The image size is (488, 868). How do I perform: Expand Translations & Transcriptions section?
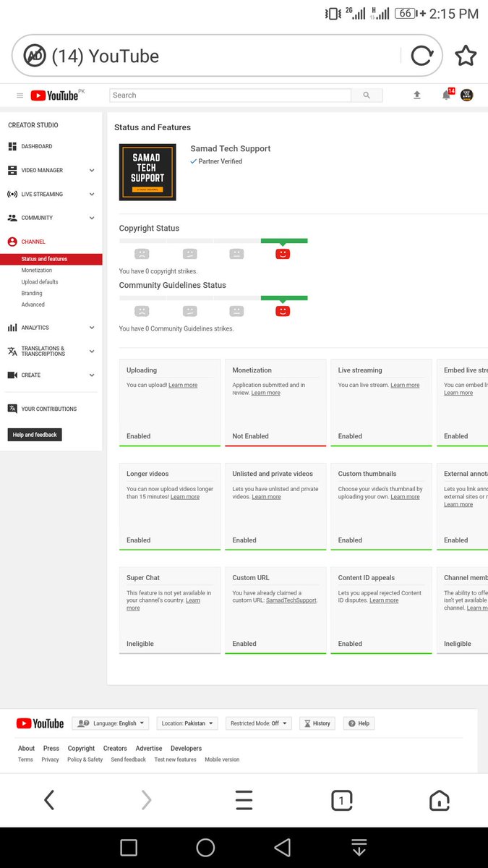coord(92,352)
